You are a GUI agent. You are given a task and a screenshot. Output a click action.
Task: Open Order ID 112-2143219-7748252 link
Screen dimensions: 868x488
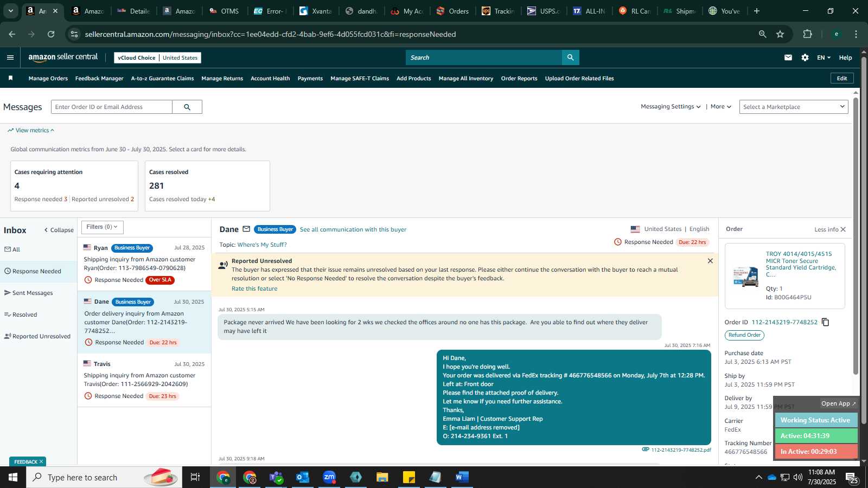(784, 322)
